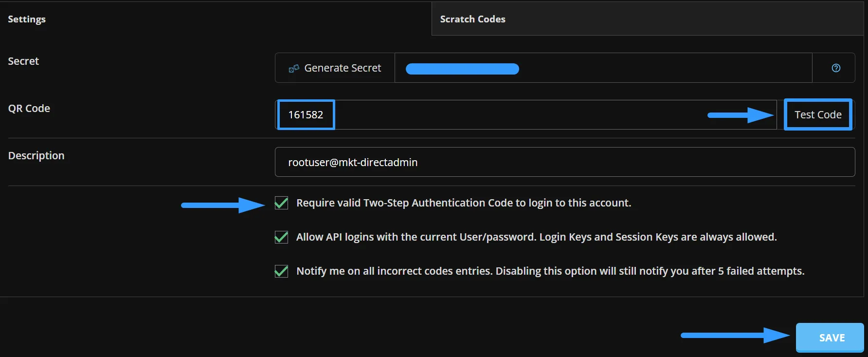This screenshot has height=357, width=868.
Task: Click the dice icon beside Generate Secret
Action: tap(294, 69)
